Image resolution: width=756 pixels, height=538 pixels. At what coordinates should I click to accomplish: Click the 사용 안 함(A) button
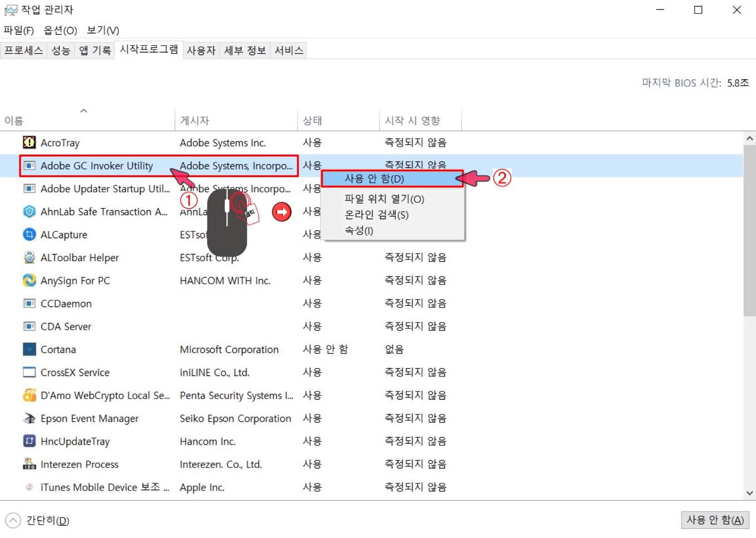(715, 520)
